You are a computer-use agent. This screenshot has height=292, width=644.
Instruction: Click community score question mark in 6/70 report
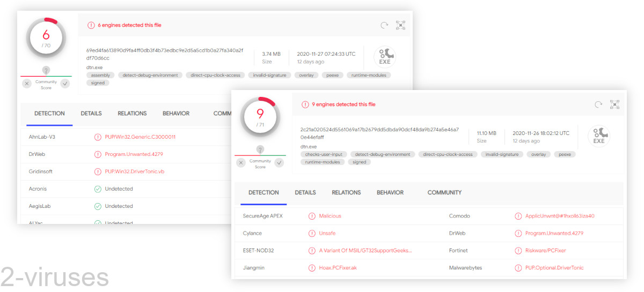coord(46,70)
